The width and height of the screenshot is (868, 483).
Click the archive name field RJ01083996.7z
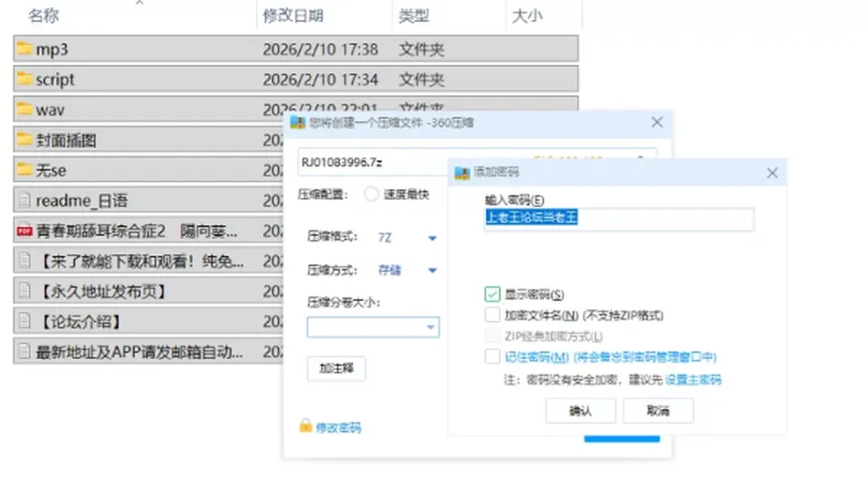pos(372,162)
